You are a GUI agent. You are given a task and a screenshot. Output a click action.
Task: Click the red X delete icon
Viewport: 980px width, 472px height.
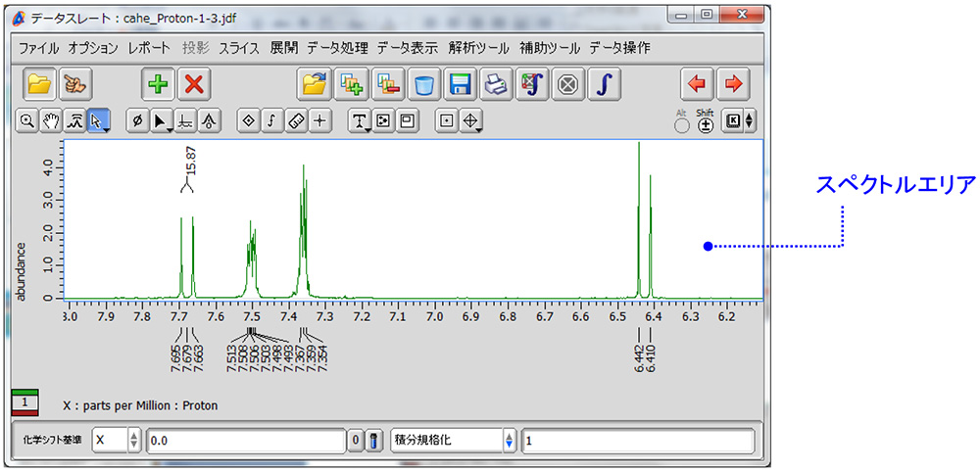tap(195, 84)
